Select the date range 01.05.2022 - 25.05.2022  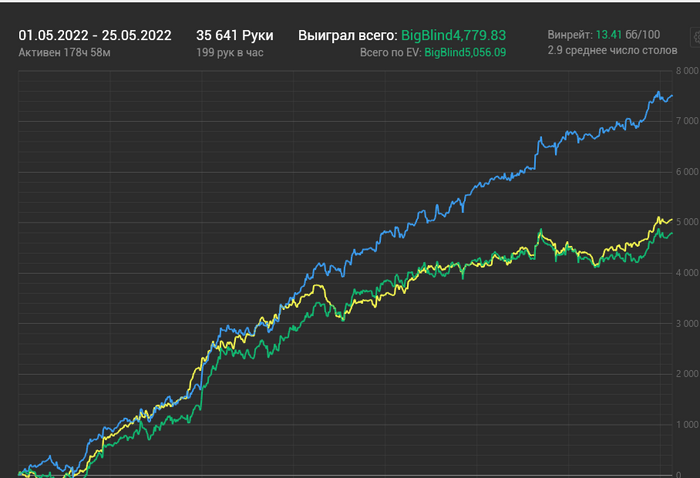(x=95, y=35)
